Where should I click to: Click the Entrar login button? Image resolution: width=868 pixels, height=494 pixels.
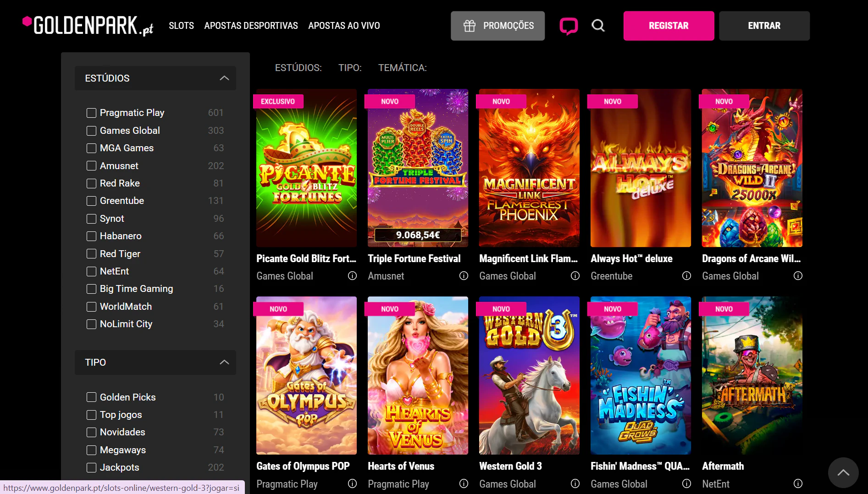click(764, 26)
